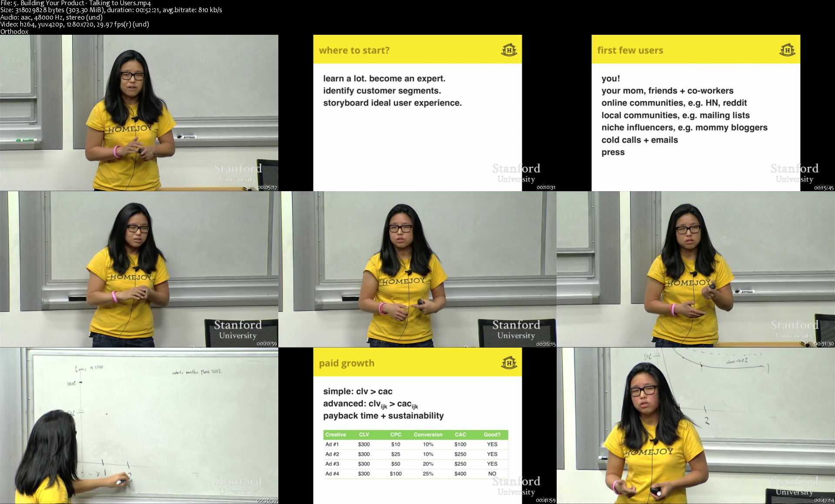The height and width of the screenshot is (504, 835).
Task: Click the '25%' conversion cell for Ad #4
Action: [428, 474]
